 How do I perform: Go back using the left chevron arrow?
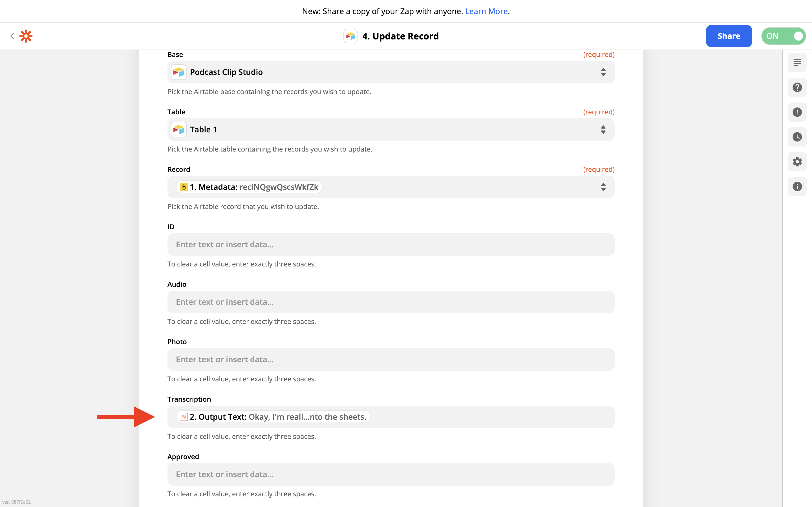[12, 36]
